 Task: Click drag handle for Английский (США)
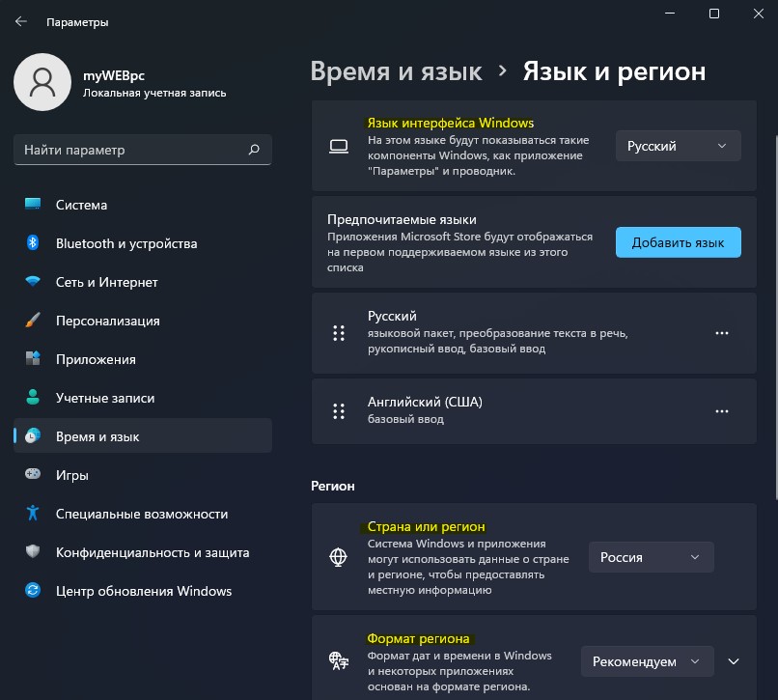[339, 411]
